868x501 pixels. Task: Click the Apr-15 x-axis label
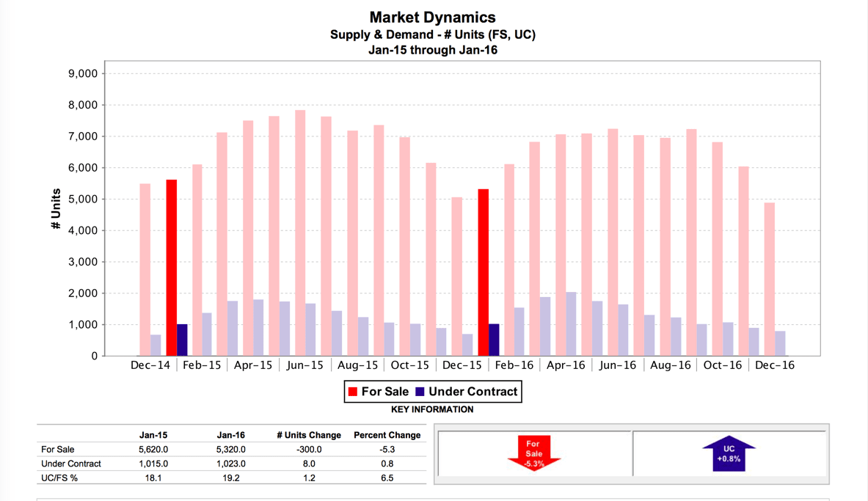253,365
